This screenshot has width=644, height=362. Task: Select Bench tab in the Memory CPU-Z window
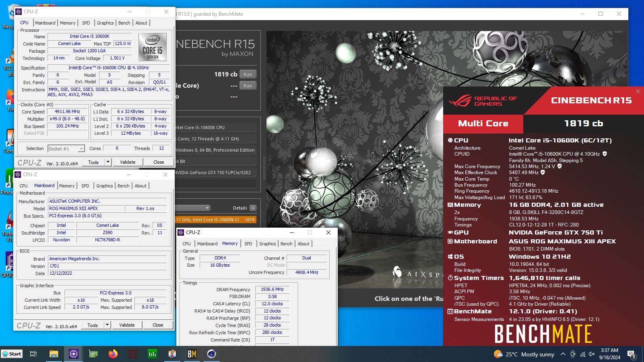click(x=287, y=244)
